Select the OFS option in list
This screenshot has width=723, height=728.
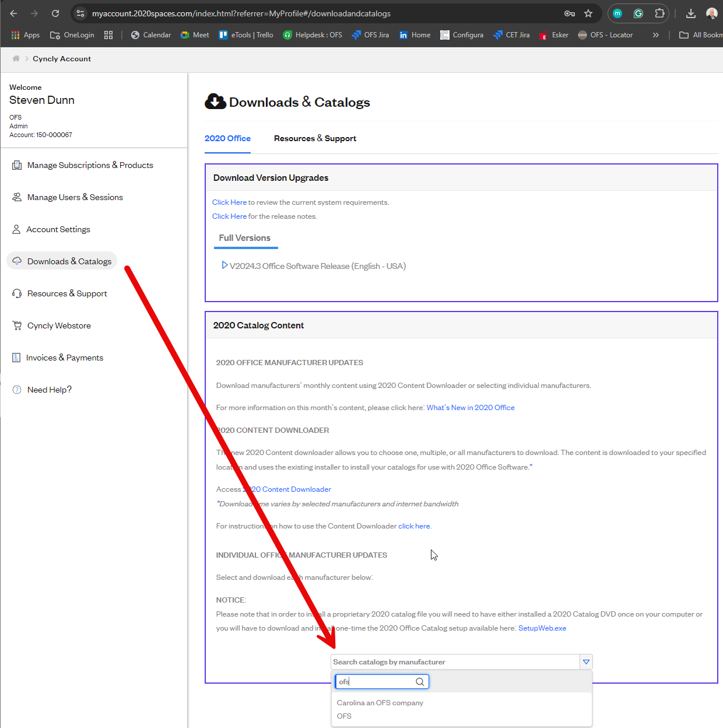tap(344, 716)
